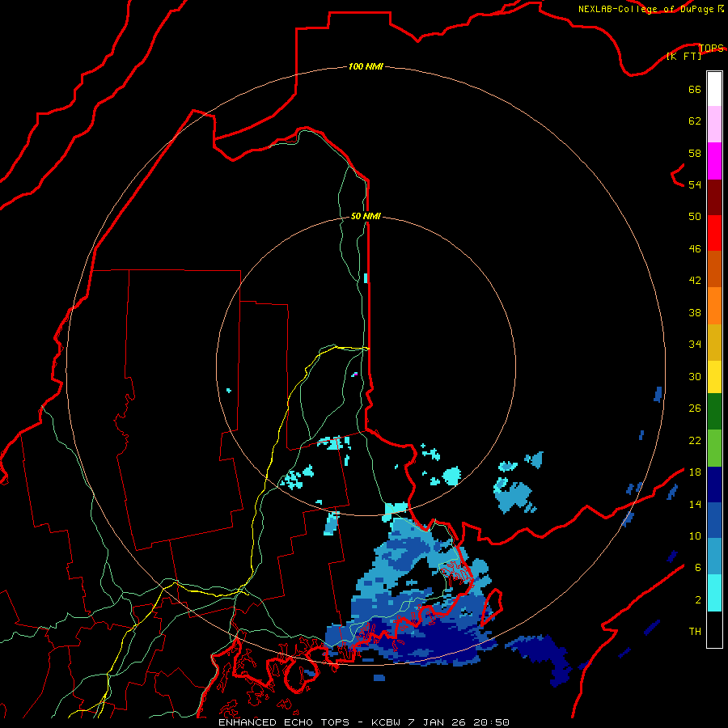
Task: Click the 42 legend value
Action: (695, 280)
